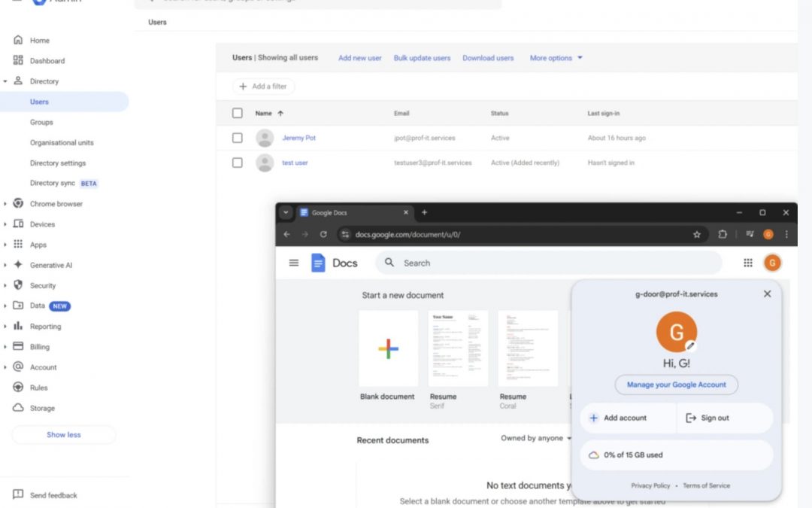Open the Owned by anyone dropdown
Screen dimensions: 812x508
point(536,438)
